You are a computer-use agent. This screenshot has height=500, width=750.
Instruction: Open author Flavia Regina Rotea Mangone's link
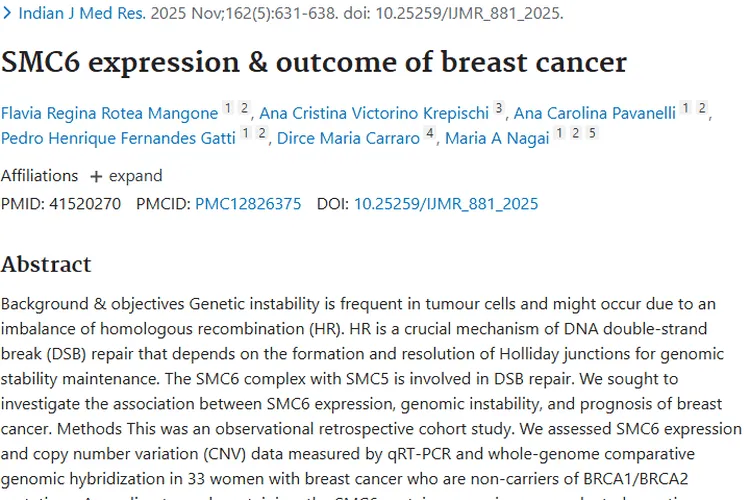(108, 113)
